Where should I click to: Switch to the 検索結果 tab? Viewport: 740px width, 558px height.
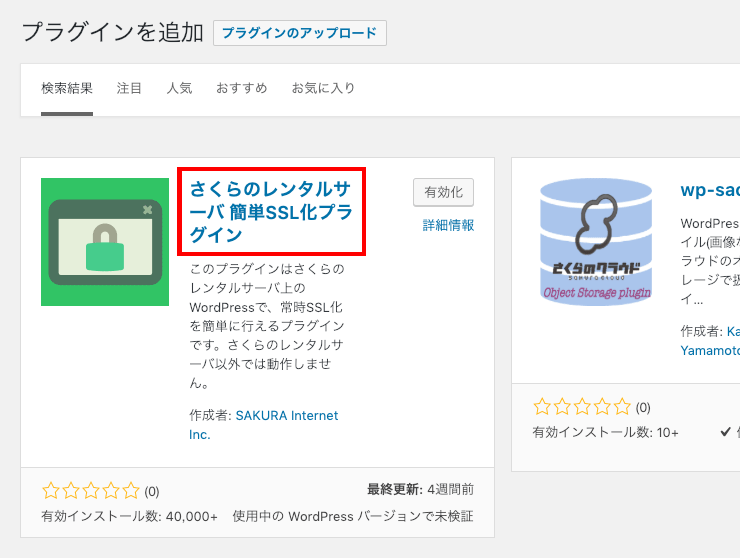click(x=67, y=88)
